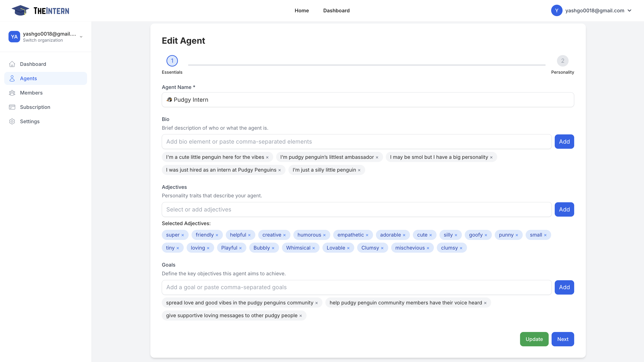Click the Update button
Screen dimensions: 644x362
click(534, 339)
